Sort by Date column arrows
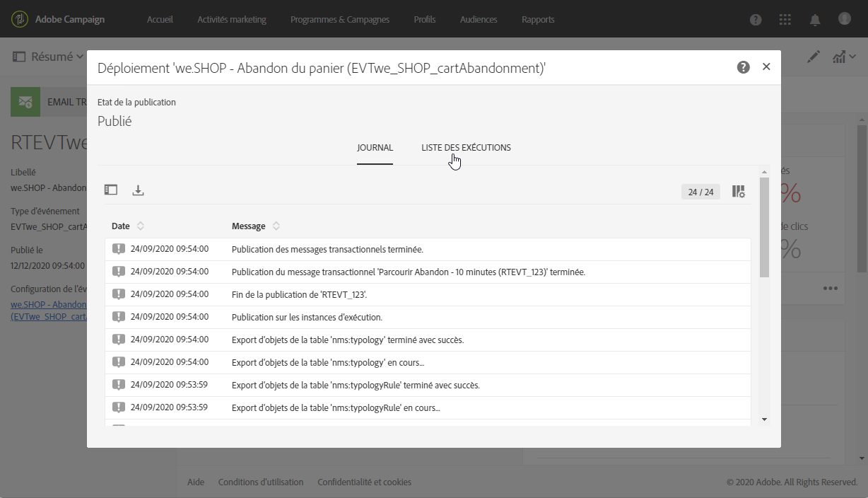868x498 pixels. (x=141, y=226)
